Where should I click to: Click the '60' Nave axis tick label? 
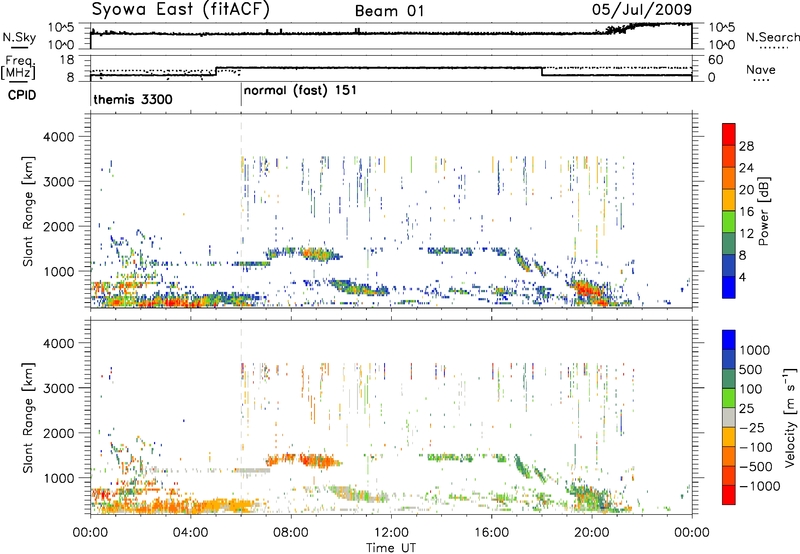[716, 60]
